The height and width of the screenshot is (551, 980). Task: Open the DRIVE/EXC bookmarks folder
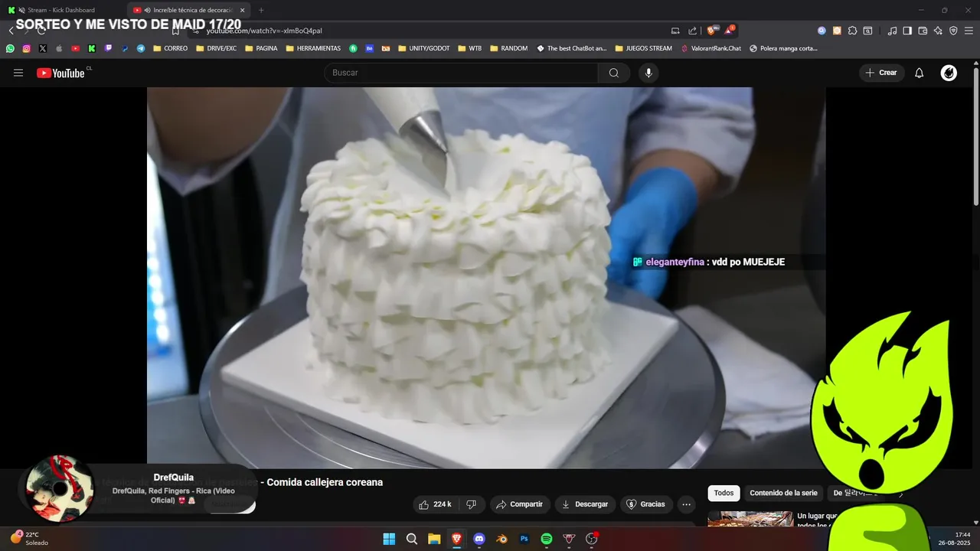tap(216, 48)
